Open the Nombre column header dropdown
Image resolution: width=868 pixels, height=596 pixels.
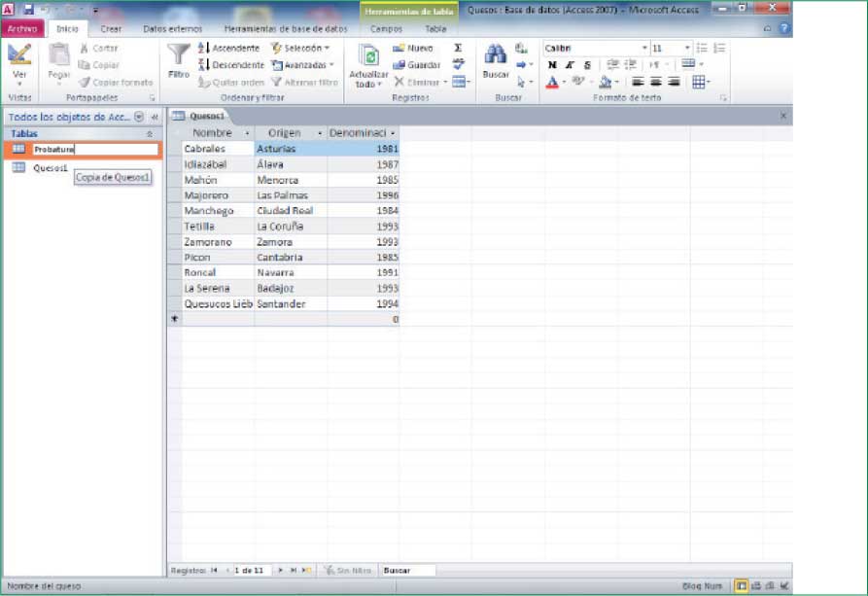click(247, 133)
